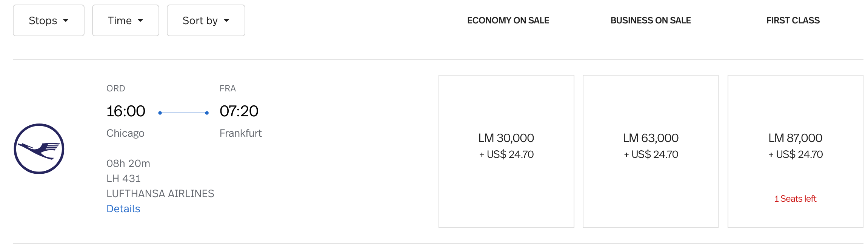
Task: Click the Stops dropdown arrow
Action: [x=66, y=20]
